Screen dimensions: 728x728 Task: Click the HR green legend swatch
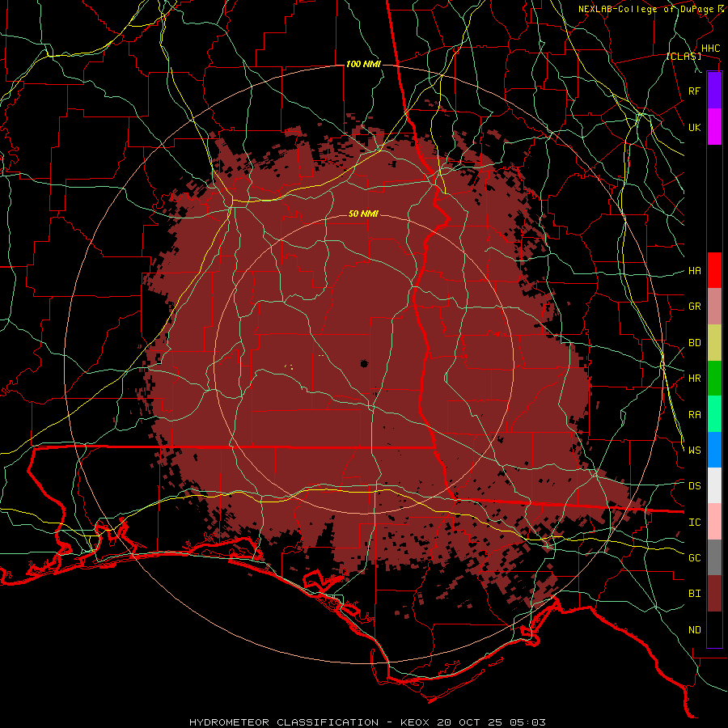(x=714, y=379)
